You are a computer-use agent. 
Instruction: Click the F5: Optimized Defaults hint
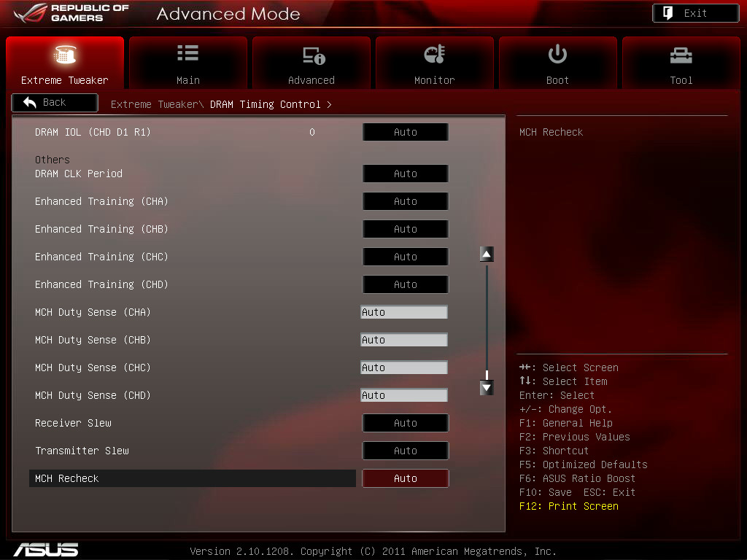point(583,464)
